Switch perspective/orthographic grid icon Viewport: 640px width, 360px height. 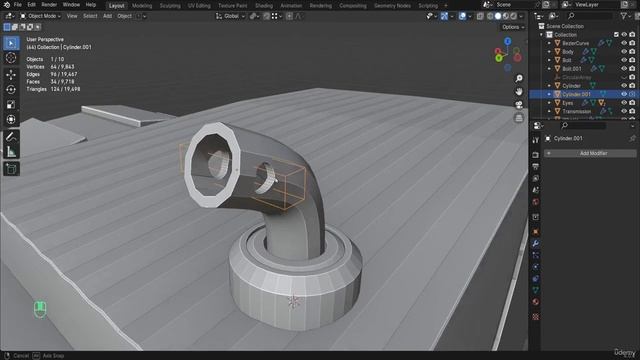(x=519, y=118)
